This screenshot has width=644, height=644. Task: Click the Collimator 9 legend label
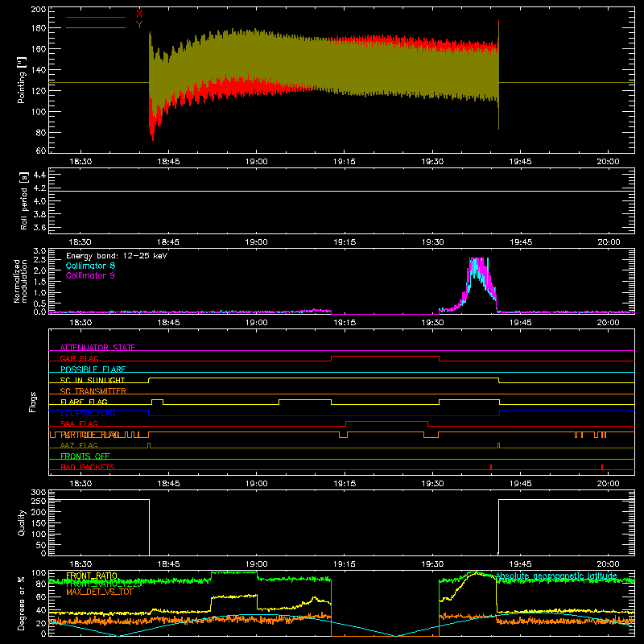(90, 275)
